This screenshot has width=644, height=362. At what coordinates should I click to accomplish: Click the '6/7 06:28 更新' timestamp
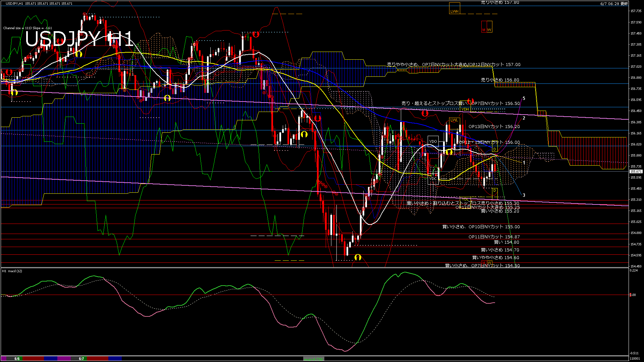coord(614,4)
